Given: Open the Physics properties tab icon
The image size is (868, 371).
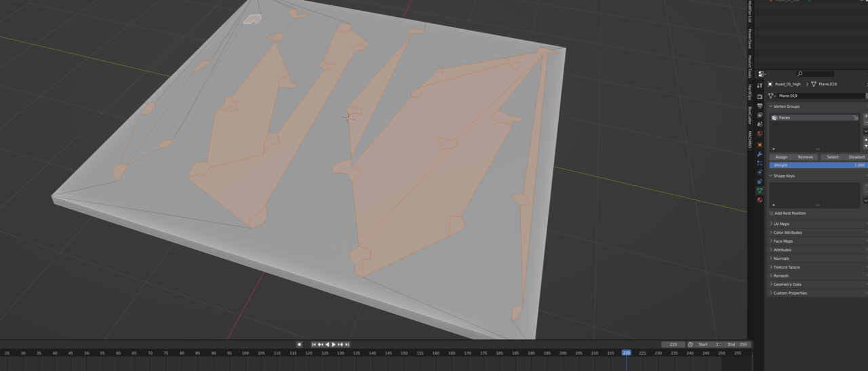Looking at the screenshot, I should [x=759, y=172].
